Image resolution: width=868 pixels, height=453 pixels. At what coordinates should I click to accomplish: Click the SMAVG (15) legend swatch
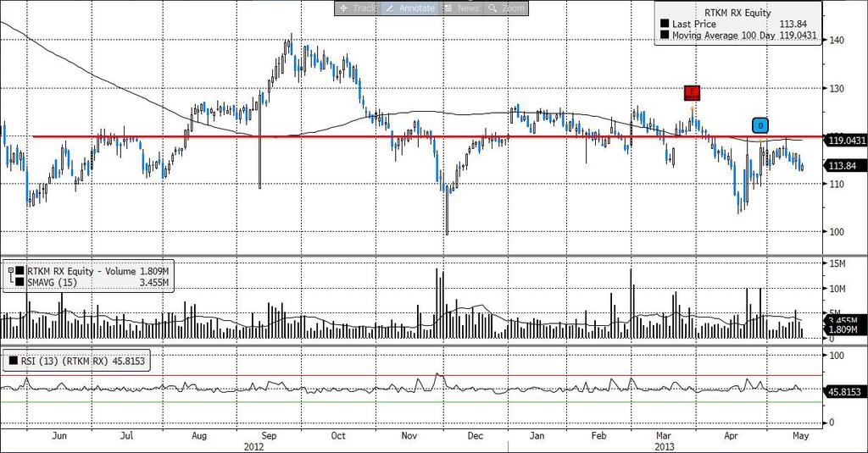click(20, 282)
